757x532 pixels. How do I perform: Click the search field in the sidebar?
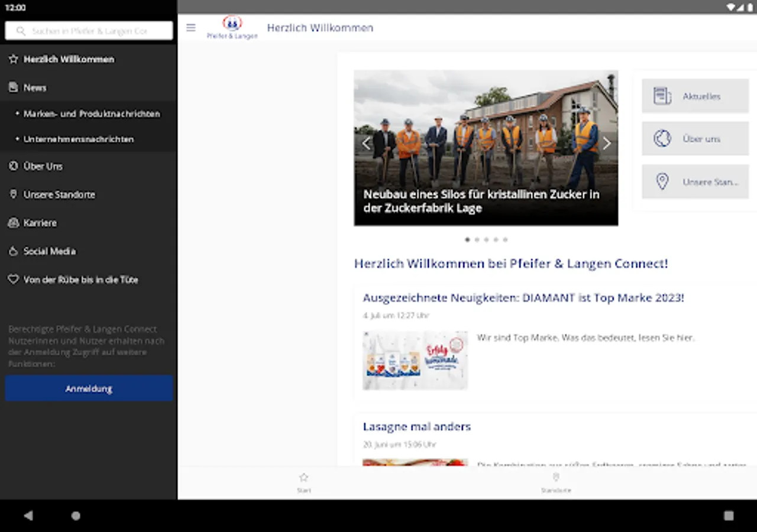click(89, 31)
